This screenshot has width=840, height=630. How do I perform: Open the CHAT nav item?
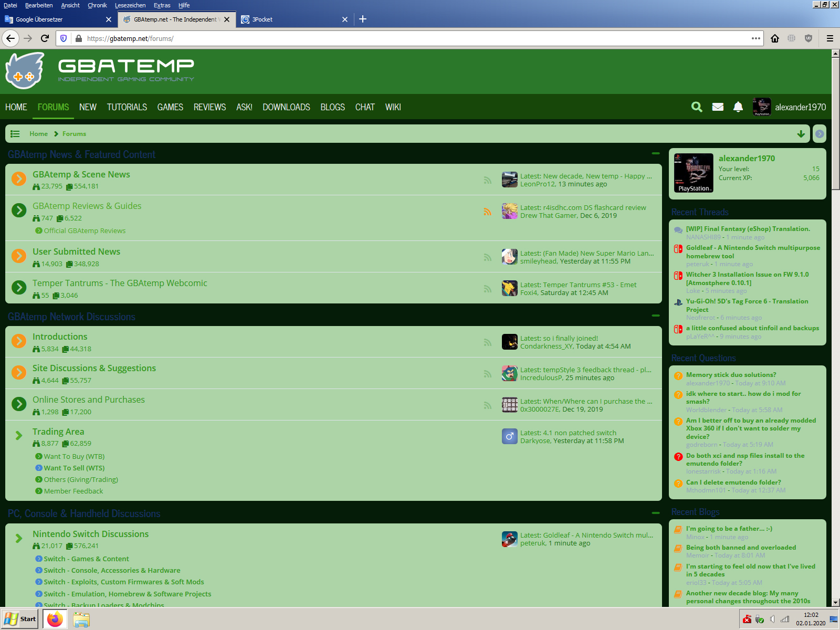click(x=365, y=107)
